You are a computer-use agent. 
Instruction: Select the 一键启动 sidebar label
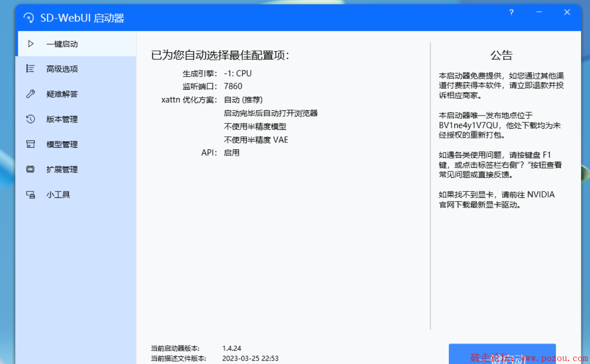tap(62, 44)
